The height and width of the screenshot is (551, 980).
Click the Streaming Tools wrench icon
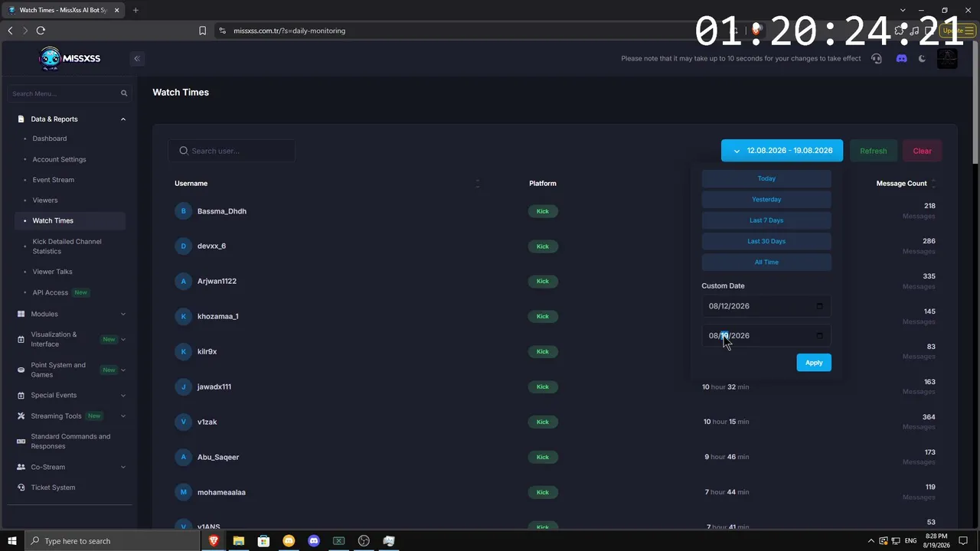pos(21,416)
